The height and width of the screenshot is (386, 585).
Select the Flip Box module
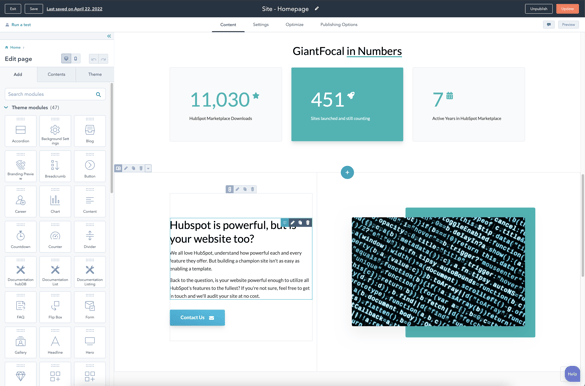point(55,307)
